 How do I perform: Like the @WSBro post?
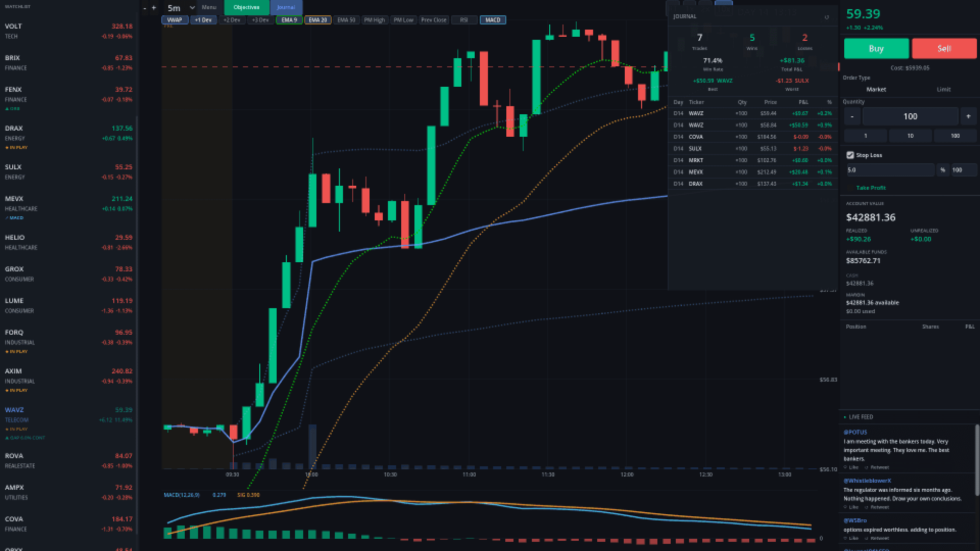click(850, 538)
